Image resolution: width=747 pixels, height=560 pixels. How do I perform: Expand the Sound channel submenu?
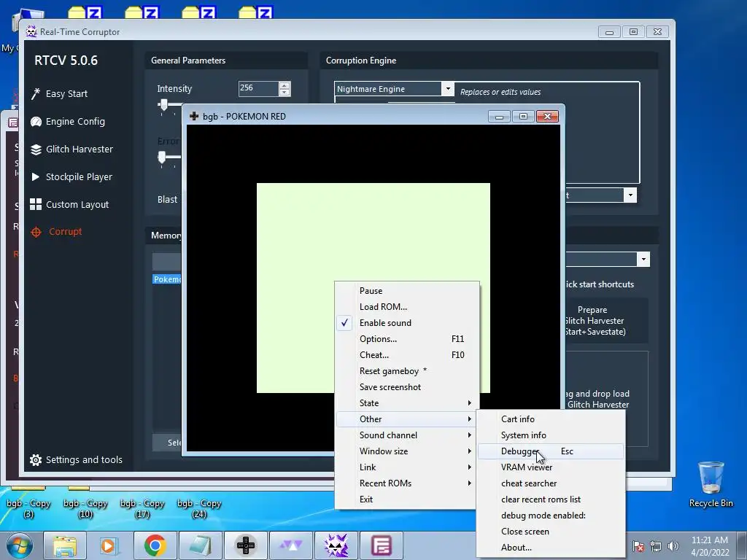click(406, 435)
